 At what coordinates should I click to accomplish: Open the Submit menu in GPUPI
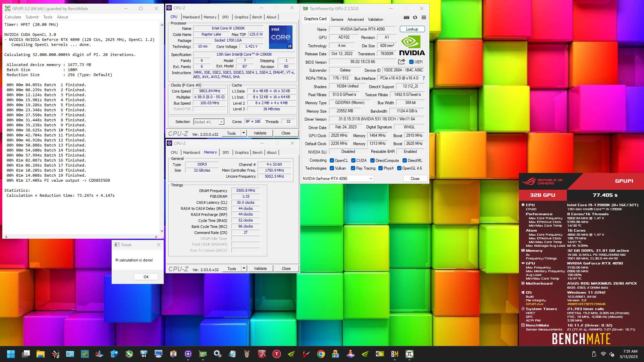click(32, 17)
